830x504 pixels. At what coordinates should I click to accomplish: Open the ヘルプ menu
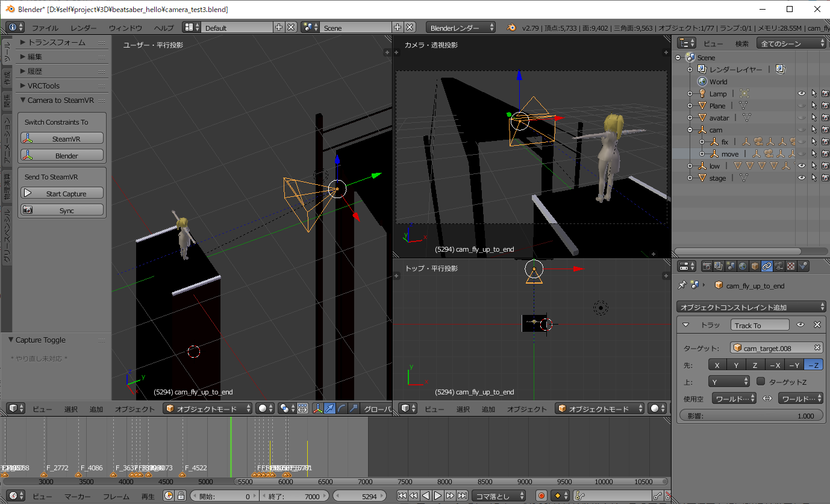tap(164, 28)
